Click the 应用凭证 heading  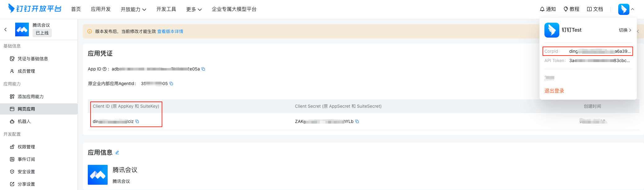100,53
